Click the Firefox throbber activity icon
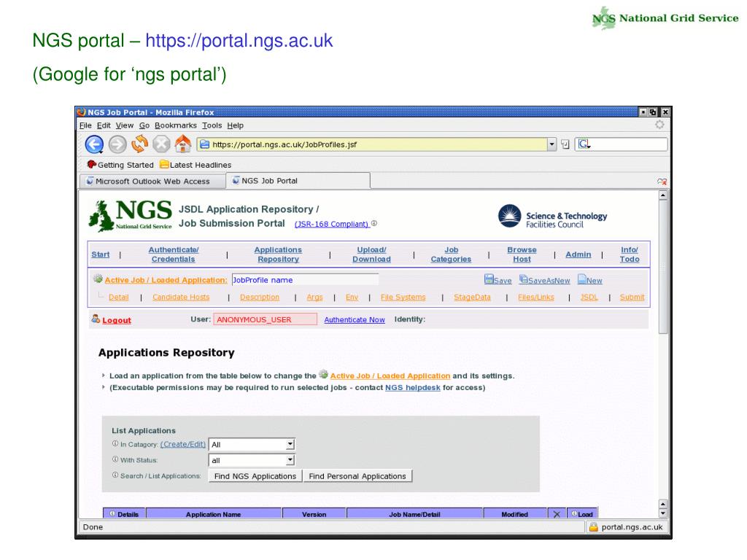Viewport: 747px width, 560px height. click(x=659, y=125)
